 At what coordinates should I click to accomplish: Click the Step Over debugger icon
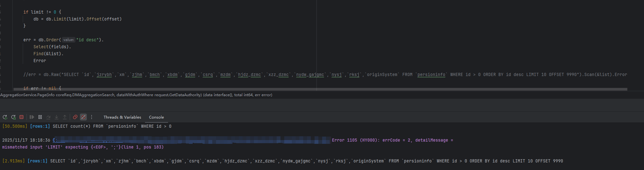coord(48,117)
